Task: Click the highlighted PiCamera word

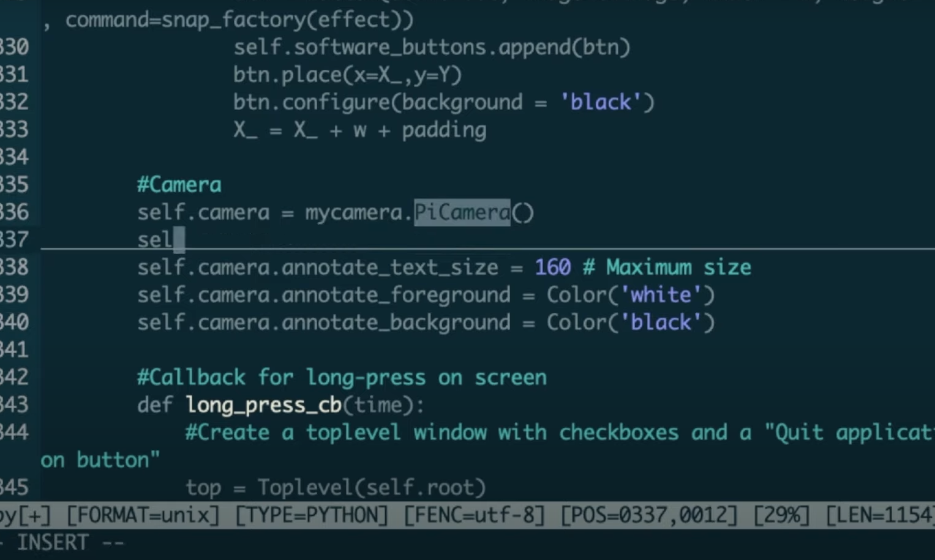Action: 462,212
